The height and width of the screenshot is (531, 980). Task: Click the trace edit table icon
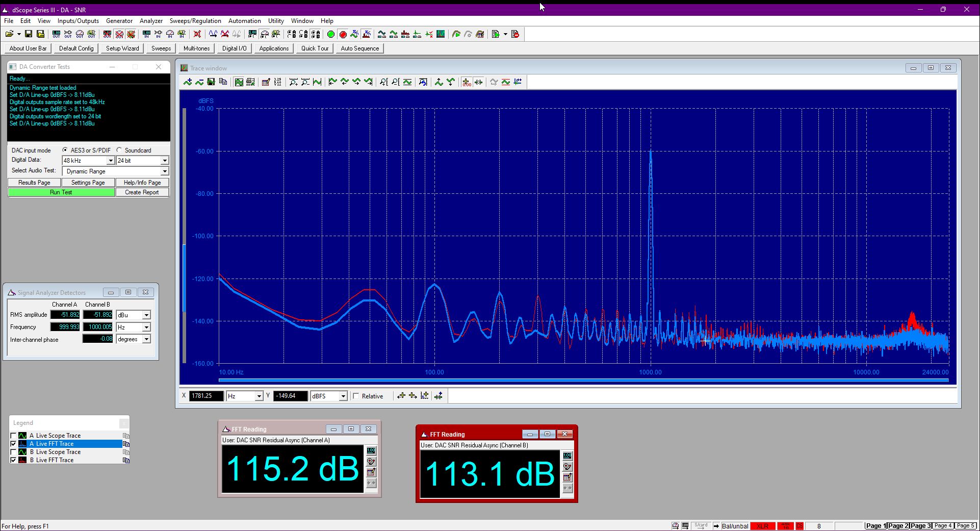click(266, 82)
